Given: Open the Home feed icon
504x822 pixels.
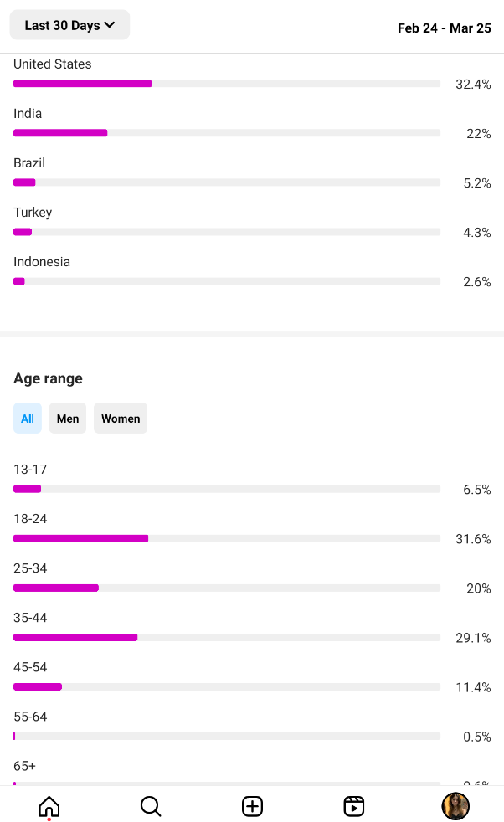Looking at the screenshot, I should (49, 806).
